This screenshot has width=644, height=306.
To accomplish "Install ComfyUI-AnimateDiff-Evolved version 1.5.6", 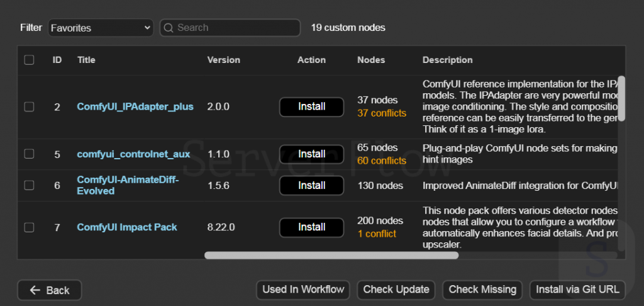I will [x=312, y=186].
